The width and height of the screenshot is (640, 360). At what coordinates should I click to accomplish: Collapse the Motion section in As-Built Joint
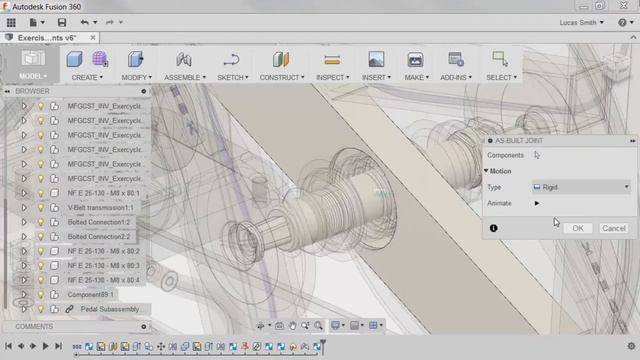click(x=486, y=171)
